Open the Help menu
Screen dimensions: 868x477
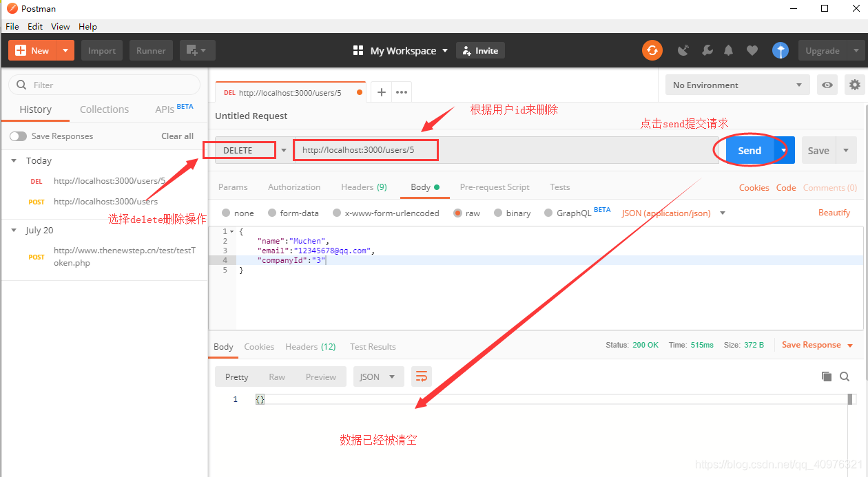(87, 26)
